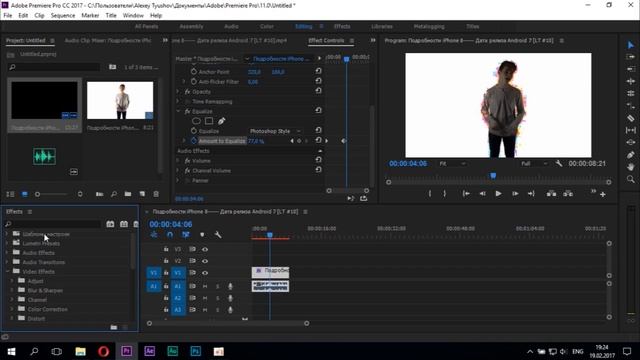The width and height of the screenshot is (640, 360).
Task: Solo audio track A2
Action: tap(217, 298)
